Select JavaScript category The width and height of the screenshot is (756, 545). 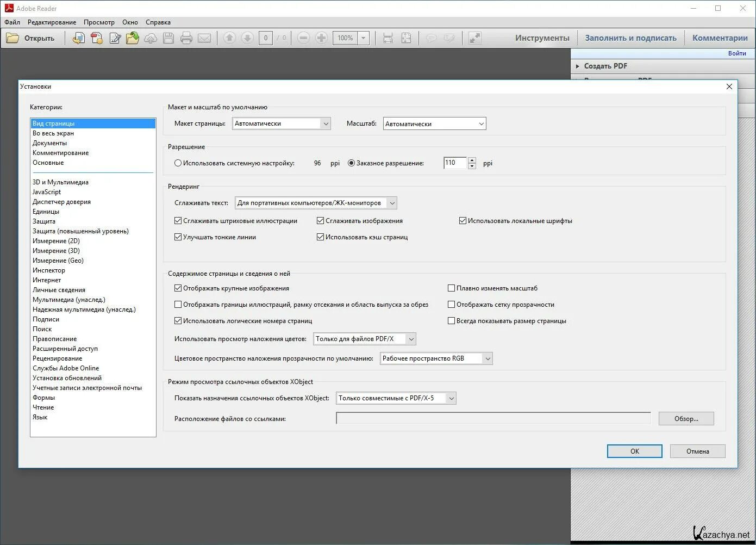coord(93,192)
